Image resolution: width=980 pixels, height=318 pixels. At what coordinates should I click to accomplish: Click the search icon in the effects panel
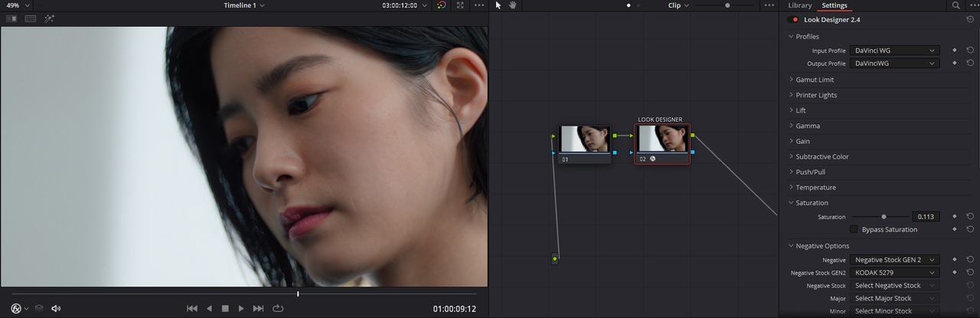click(x=955, y=5)
